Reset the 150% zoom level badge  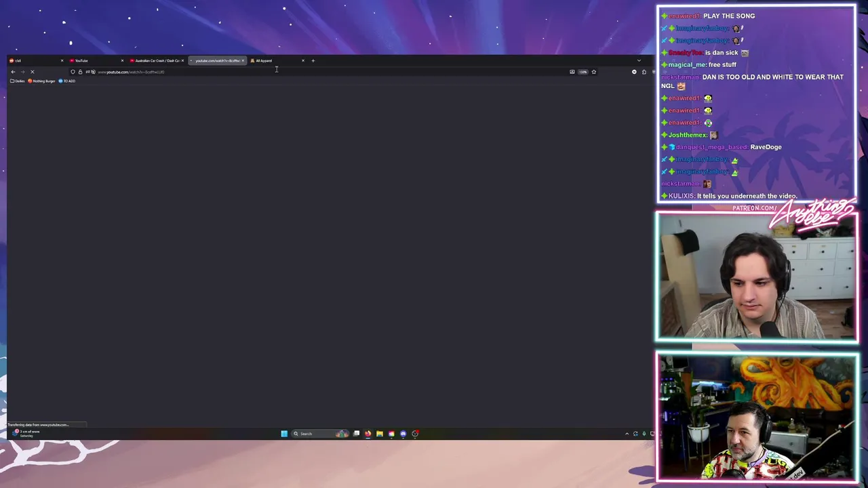click(x=583, y=72)
